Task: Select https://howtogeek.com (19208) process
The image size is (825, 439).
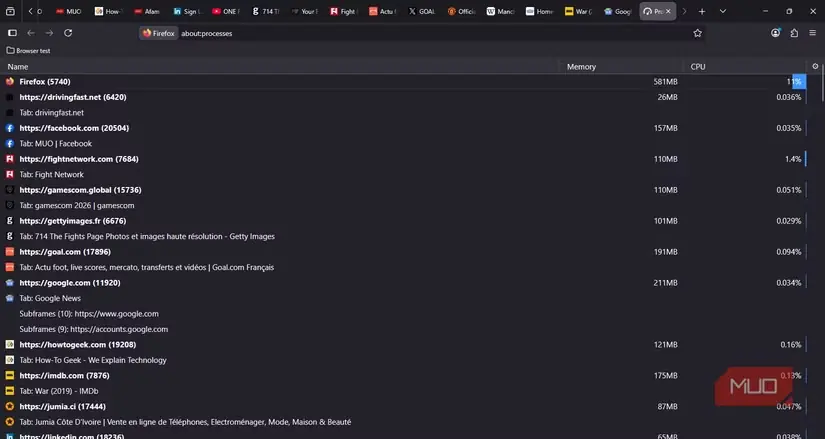Action: (405, 345)
